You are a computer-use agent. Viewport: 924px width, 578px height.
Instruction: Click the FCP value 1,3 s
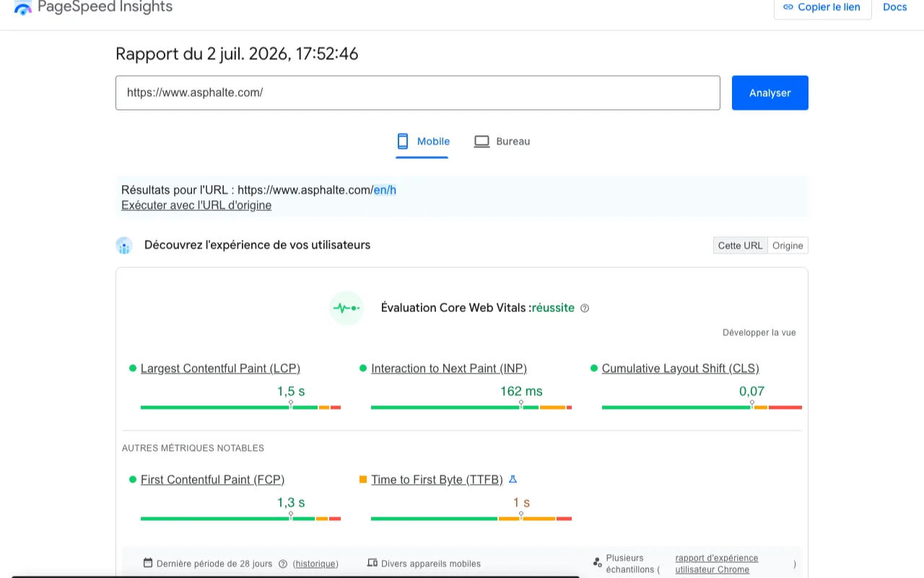(291, 503)
